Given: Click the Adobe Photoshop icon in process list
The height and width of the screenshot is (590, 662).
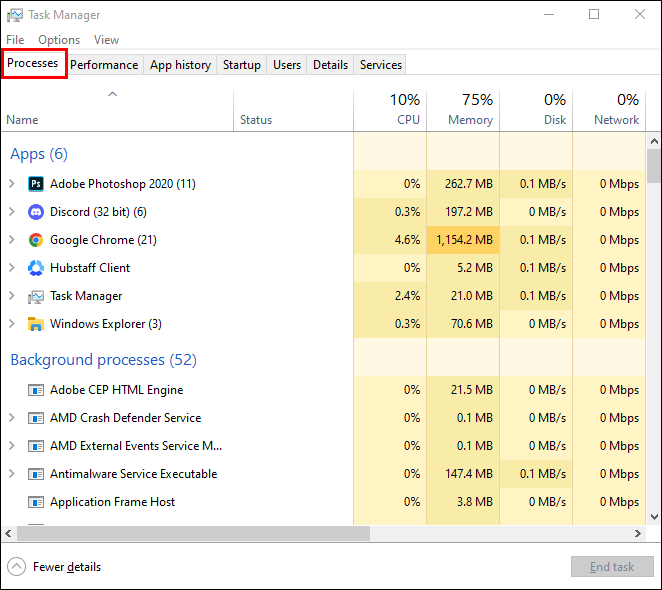Looking at the screenshot, I should [x=36, y=184].
